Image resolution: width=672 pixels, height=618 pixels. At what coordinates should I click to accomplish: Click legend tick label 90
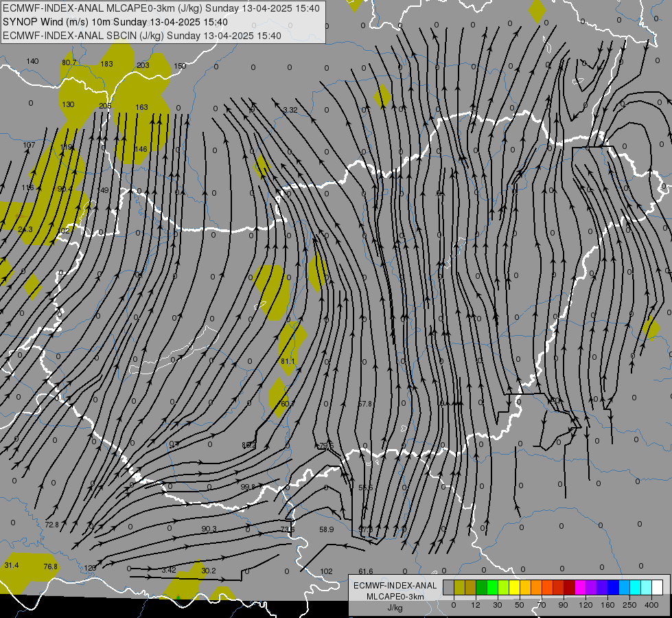563,605
